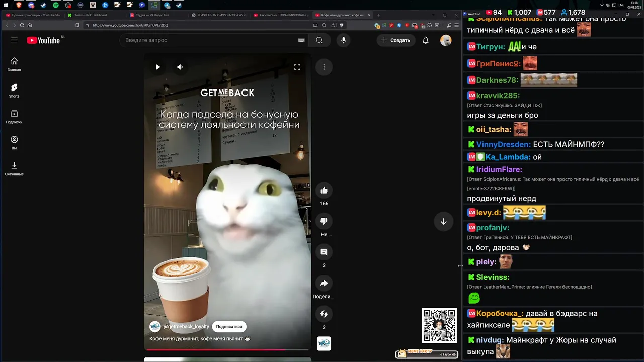
Task: Open the remix button on the Short
Action: [324, 314]
